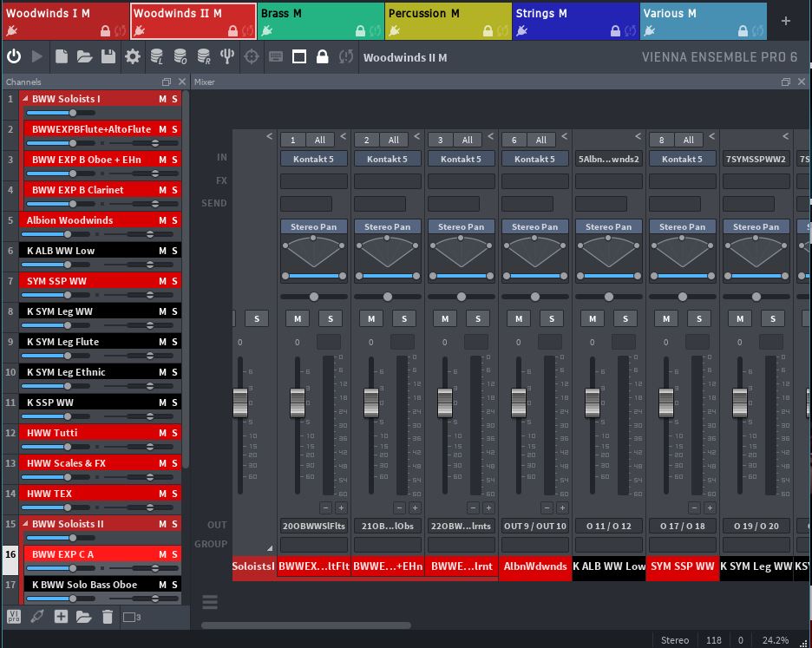Click the window view icon in toolbar
Viewport: 812px width, 648px height.
click(x=299, y=56)
